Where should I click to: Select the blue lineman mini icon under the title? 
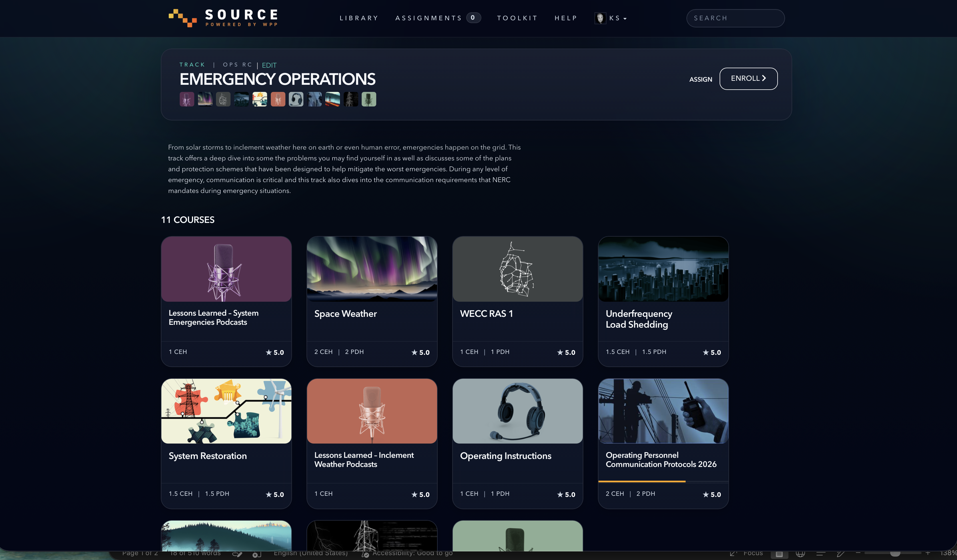click(315, 99)
